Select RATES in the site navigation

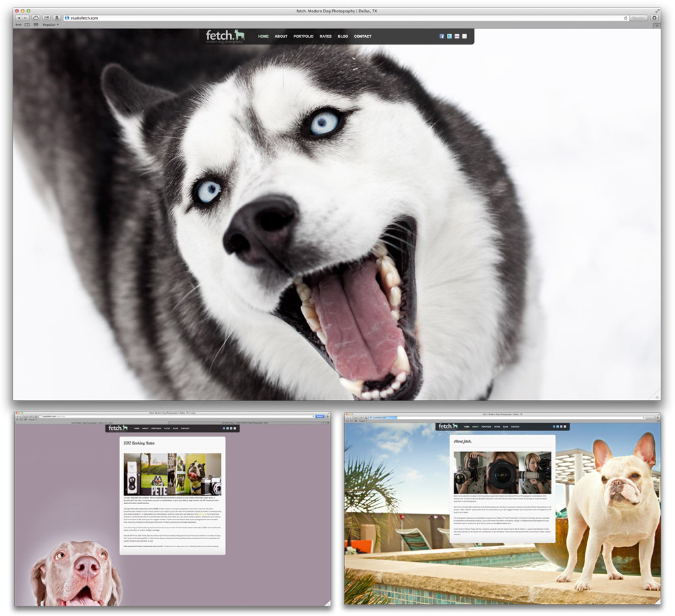325,36
